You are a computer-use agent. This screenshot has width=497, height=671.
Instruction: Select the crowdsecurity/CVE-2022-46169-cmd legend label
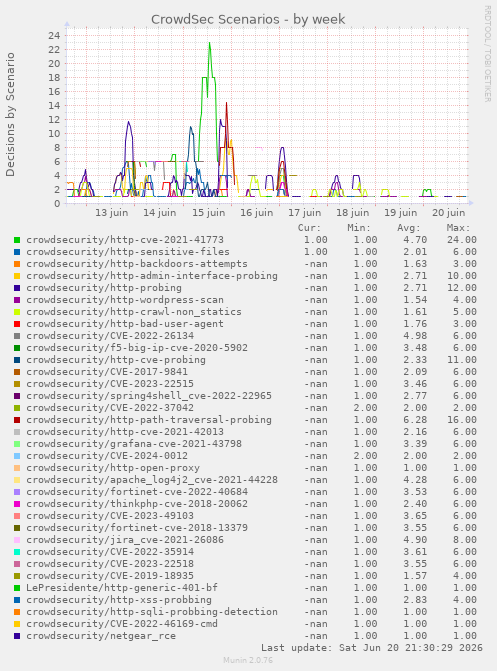pos(122,623)
